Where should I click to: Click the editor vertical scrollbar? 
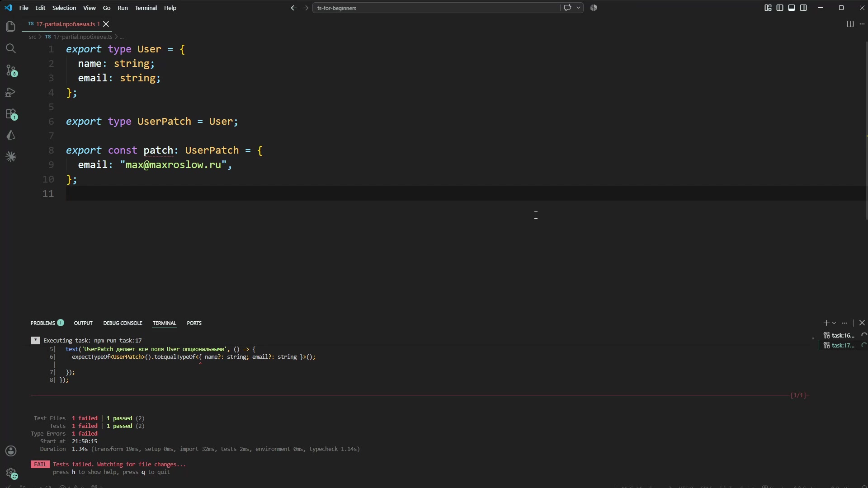866,136
